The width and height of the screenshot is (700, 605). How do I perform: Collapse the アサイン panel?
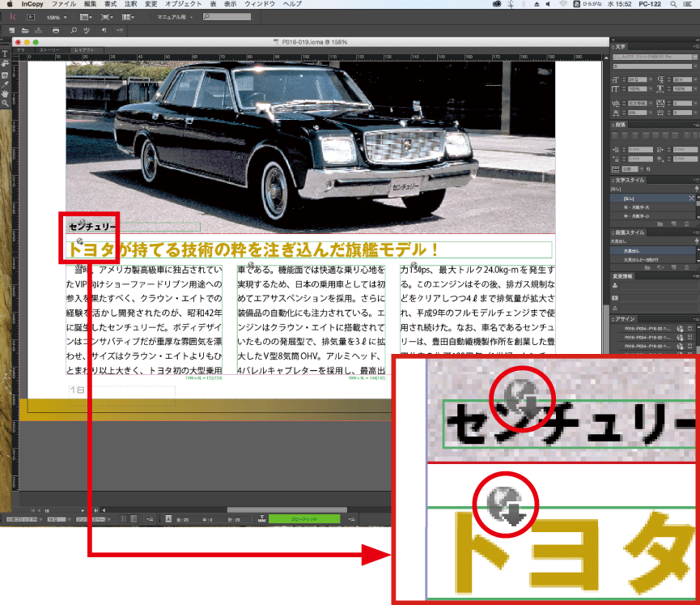613,319
